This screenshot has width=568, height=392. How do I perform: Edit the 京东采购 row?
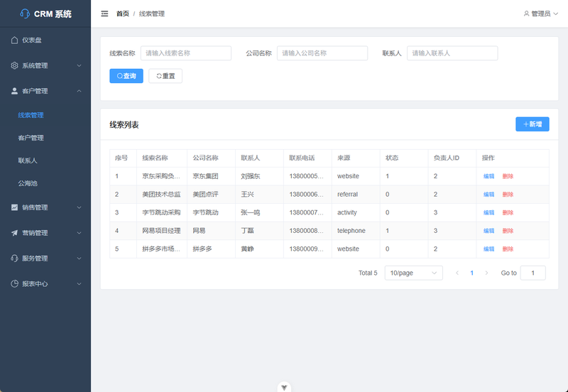pos(488,176)
